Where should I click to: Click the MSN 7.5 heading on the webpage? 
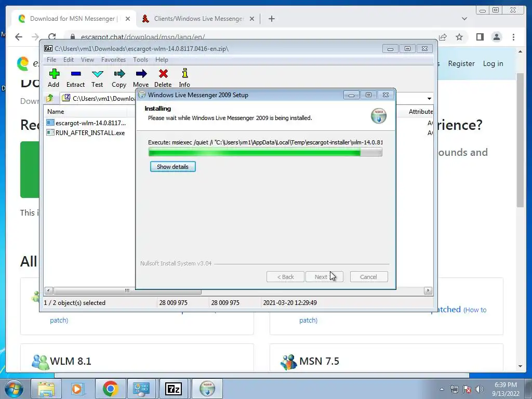[319, 361]
